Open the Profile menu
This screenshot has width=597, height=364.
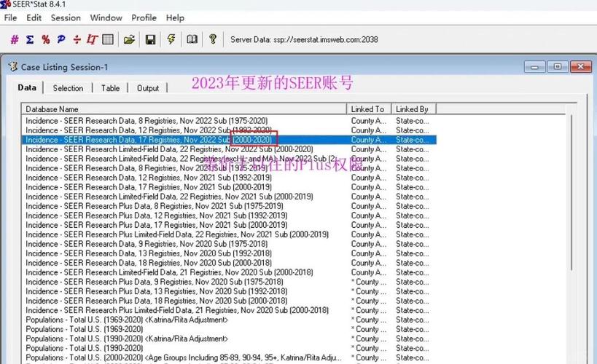[x=144, y=18]
